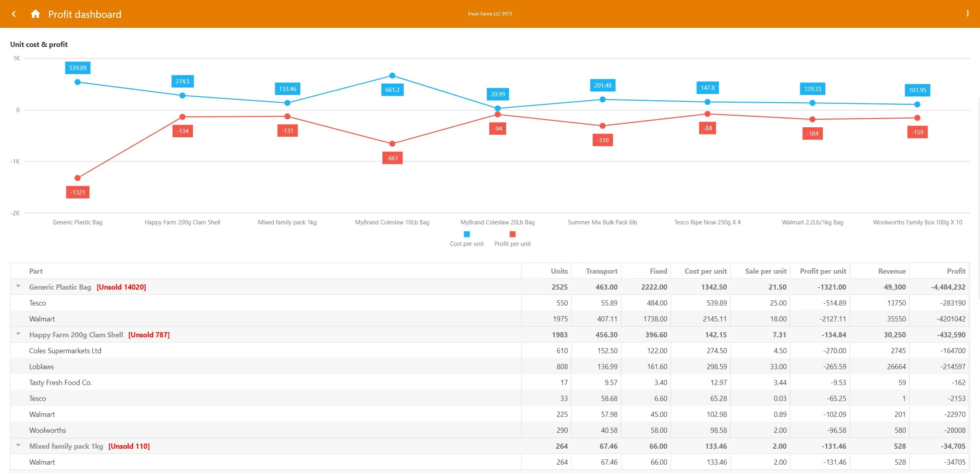Toggle the Profit per unit legend series
This screenshot has width=980, height=473.
(512, 239)
